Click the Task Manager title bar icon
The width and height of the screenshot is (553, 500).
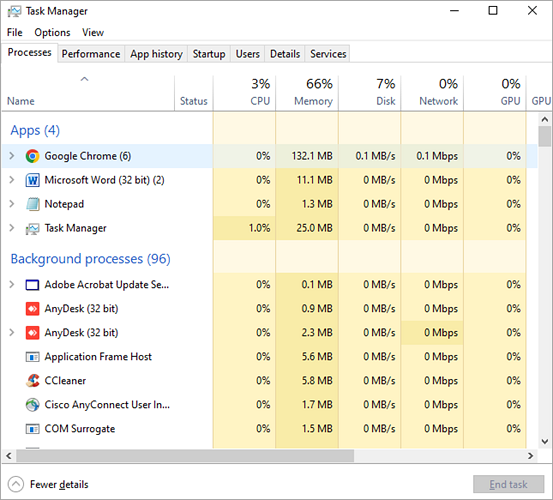click(x=14, y=12)
